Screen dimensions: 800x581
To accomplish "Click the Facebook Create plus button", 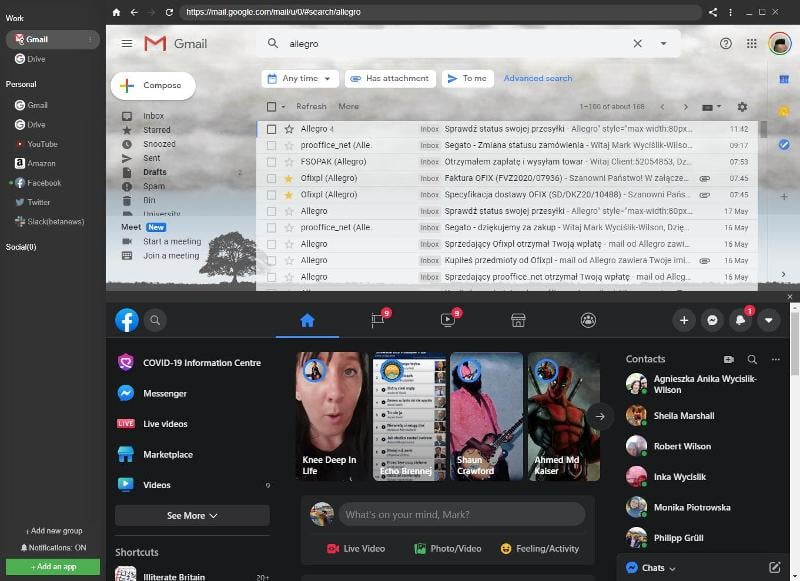I will [x=684, y=320].
